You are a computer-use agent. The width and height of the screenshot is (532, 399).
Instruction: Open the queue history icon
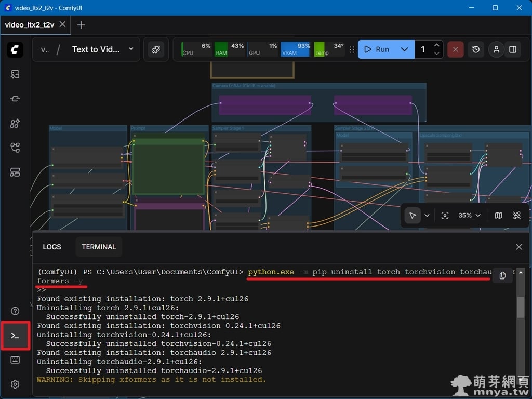pos(476,49)
